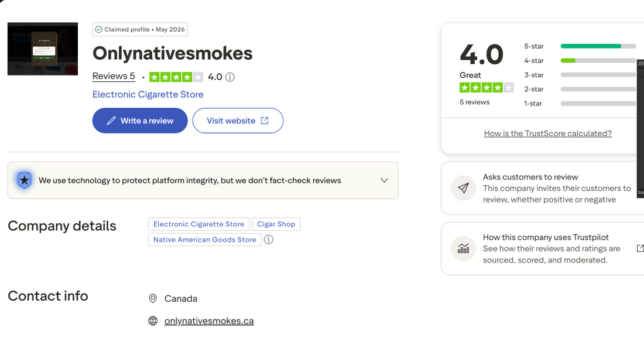This screenshot has width=644, height=345.
Task: Select the Cigar Shop category tag
Action: tap(276, 224)
